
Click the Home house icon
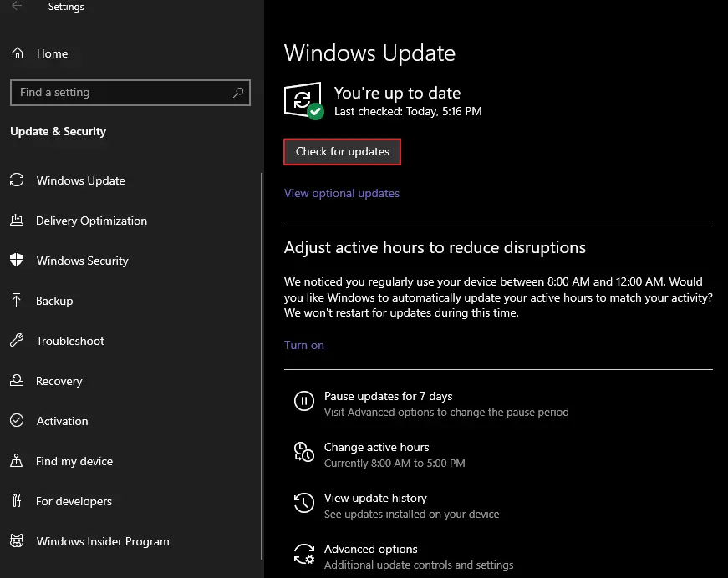[18, 53]
